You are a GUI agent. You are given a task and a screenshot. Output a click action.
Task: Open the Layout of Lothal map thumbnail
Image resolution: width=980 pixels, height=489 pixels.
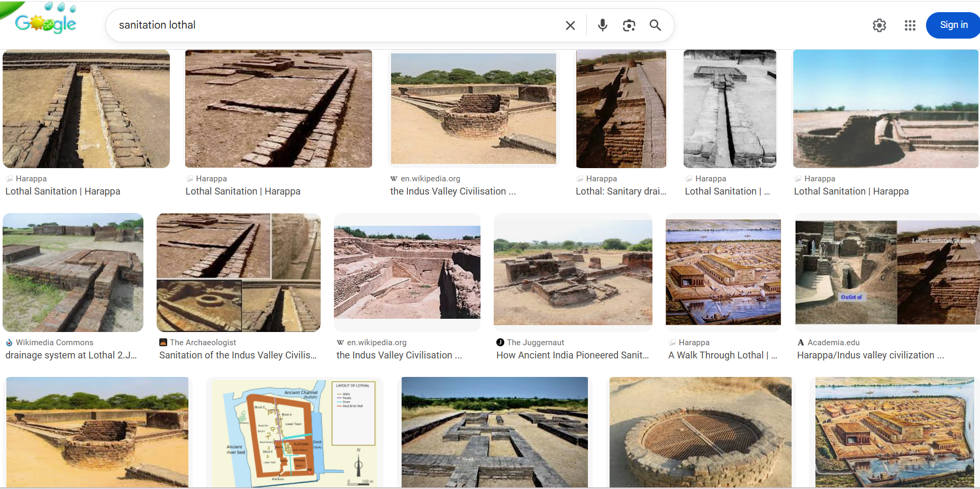tap(295, 432)
